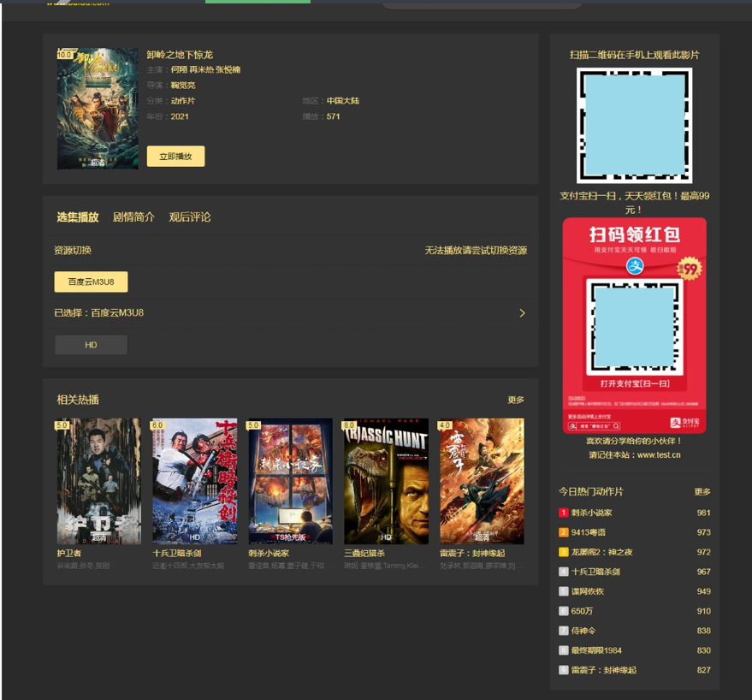The height and width of the screenshot is (700, 752).
Task: Expand the 已选择 source chevron arrow
Action: coord(522,313)
